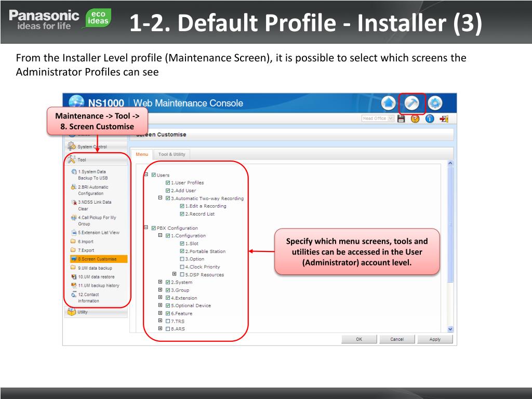
Task: Toggle the 2.Portable Station checkbox
Action: click(182, 251)
